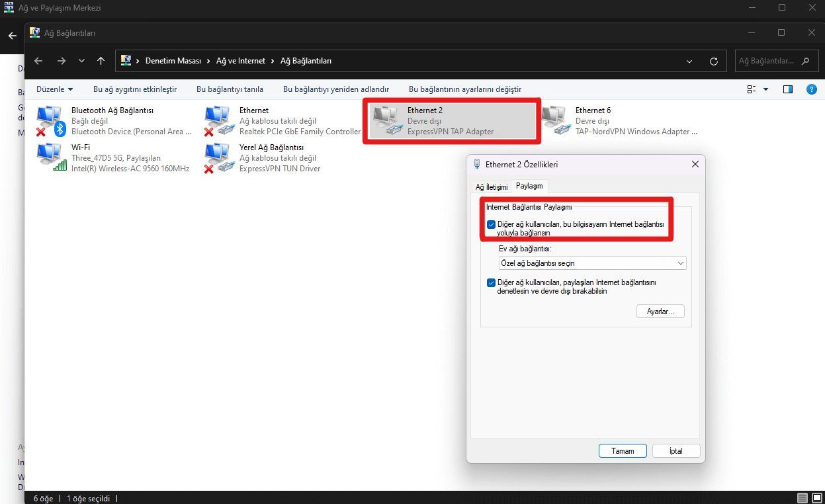Toggle internet connection sharing checkbox

pyautogui.click(x=491, y=225)
